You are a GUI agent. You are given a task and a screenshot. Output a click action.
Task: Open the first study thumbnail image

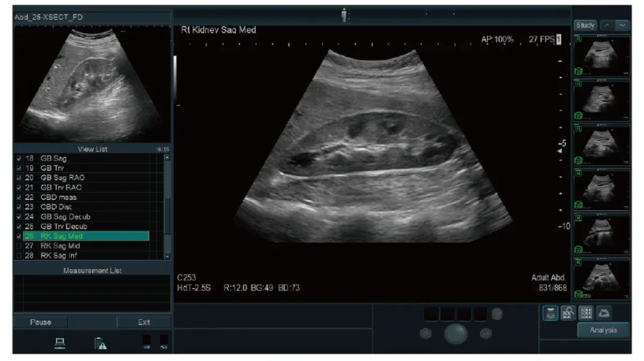pos(602,56)
